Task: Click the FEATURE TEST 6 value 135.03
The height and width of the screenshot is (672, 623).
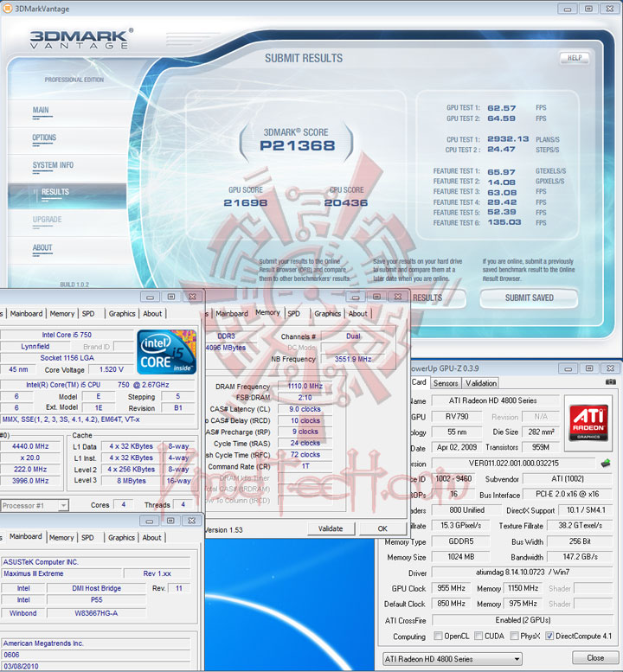Action: coord(504,222)
